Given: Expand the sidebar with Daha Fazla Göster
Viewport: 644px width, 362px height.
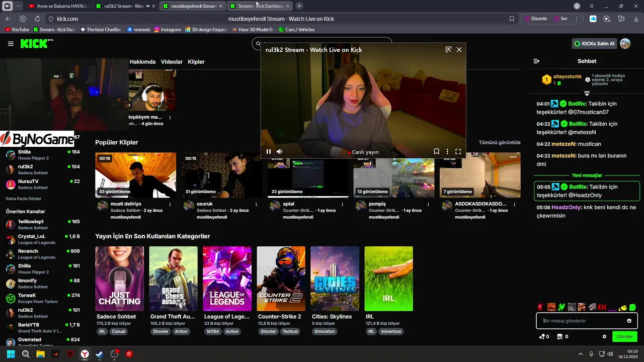Looking at the screenshot, I should tap(24, 199).
